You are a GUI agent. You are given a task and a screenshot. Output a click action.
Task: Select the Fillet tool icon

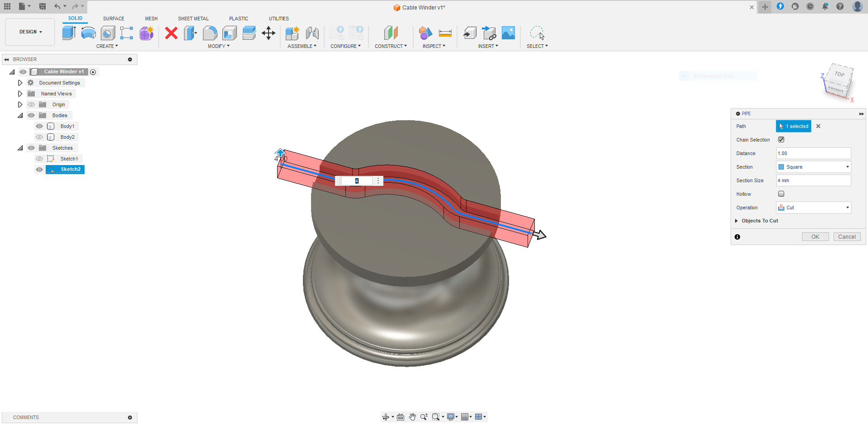pyautogui.click(x=210, y=33)
